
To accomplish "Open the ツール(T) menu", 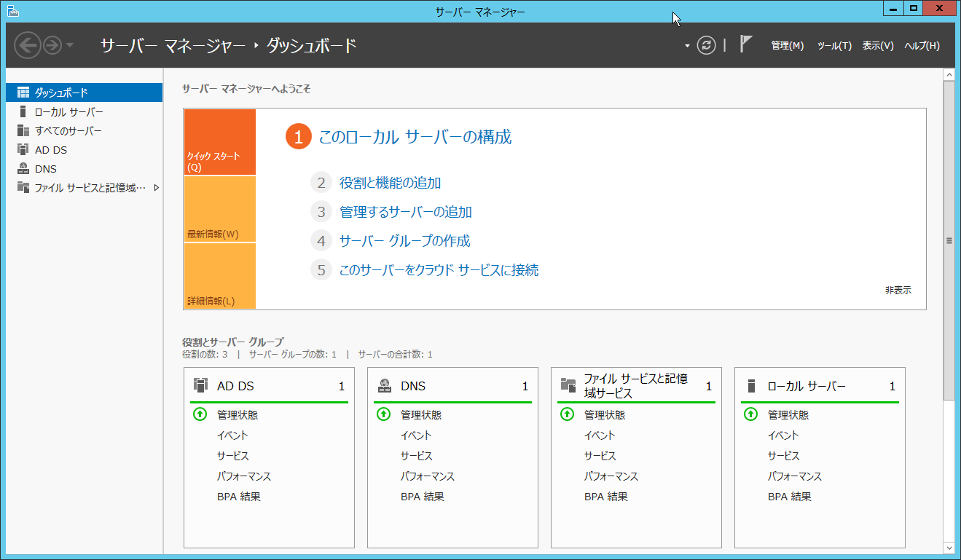I will (834, 45).
